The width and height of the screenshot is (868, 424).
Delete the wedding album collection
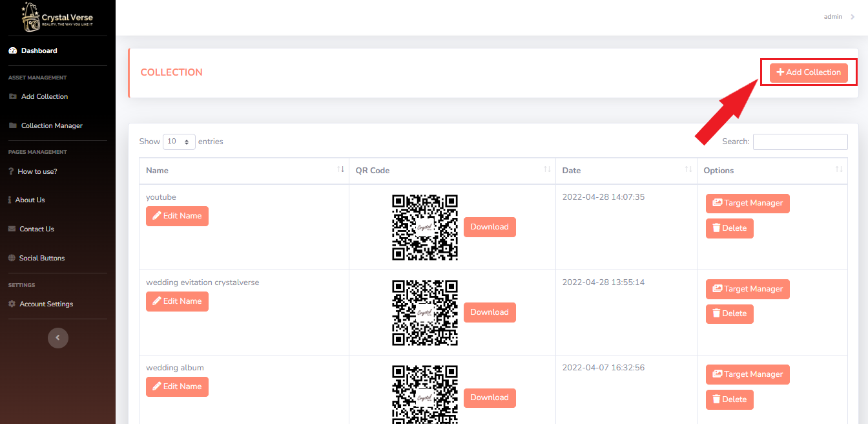click(729, 399)
